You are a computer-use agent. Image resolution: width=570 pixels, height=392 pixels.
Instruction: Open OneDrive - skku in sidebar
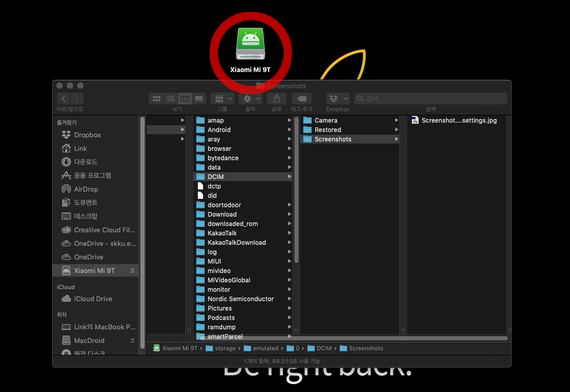click(x=95, y=243)
